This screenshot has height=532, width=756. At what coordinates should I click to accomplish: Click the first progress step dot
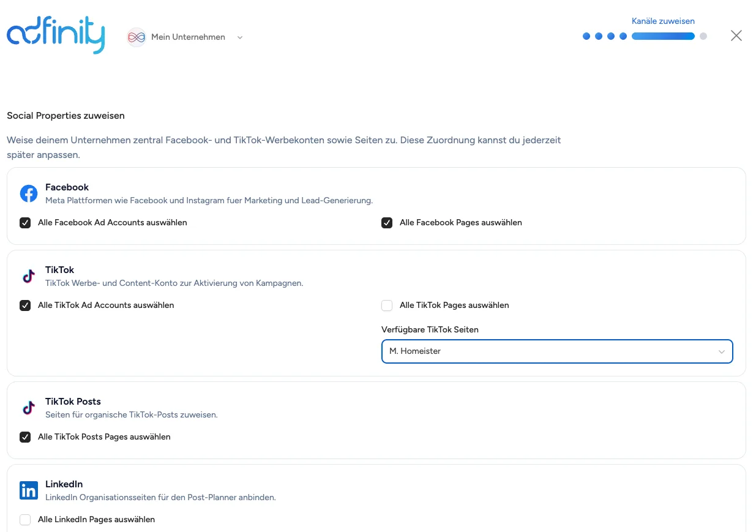[586, 36]
